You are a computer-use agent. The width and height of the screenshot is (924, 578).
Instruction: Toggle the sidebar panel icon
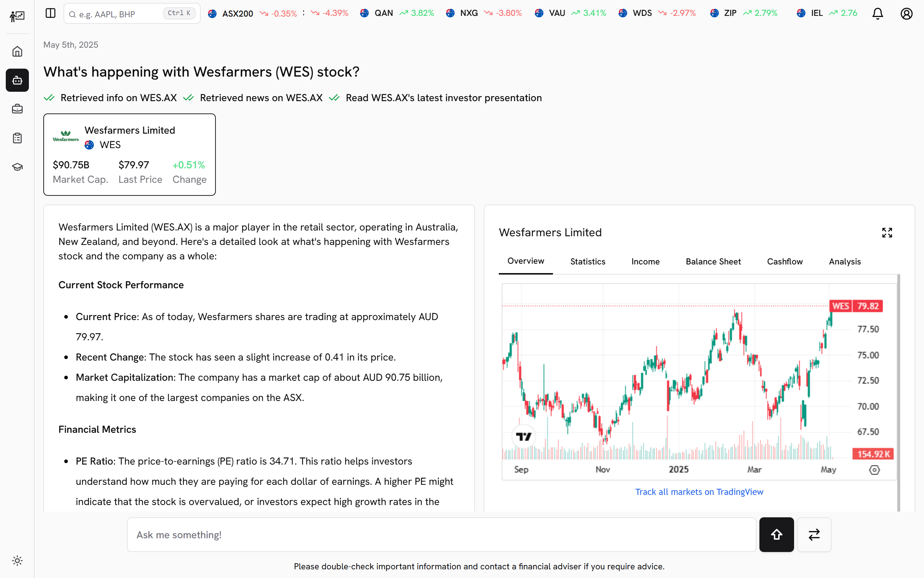point(51,13)
